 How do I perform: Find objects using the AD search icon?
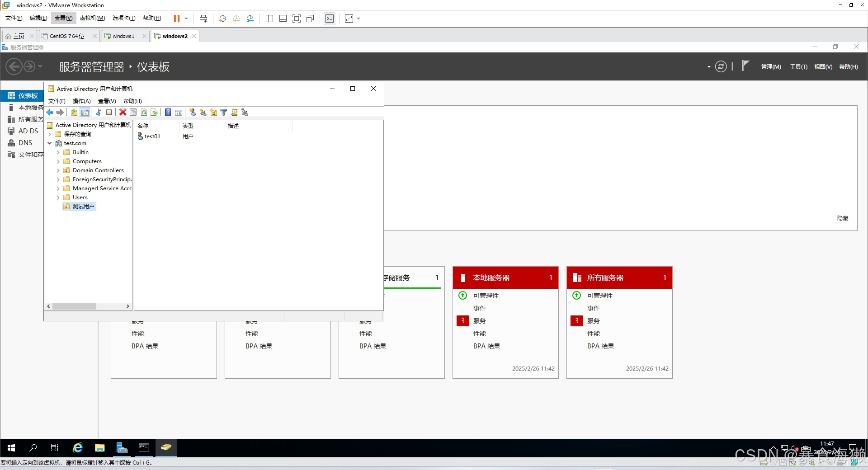[234, 112]
